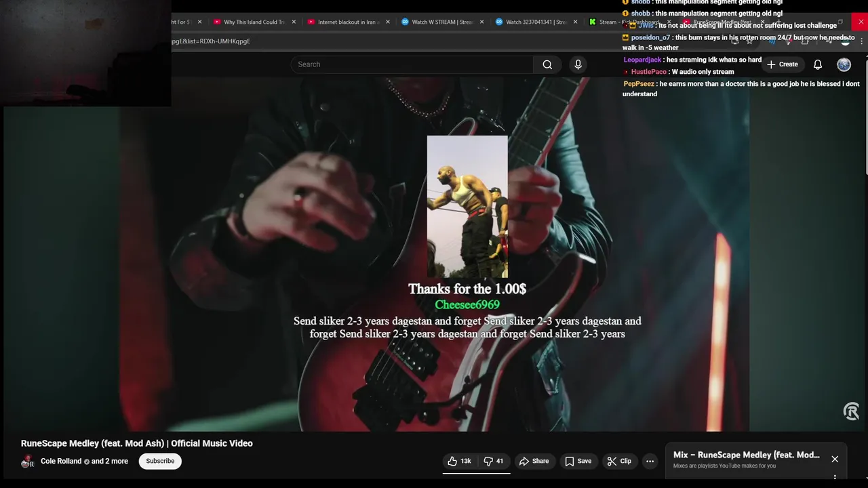Click the YouTube search magnifier icon
This screenshot has height=488, width=868.
coord(547,64)
